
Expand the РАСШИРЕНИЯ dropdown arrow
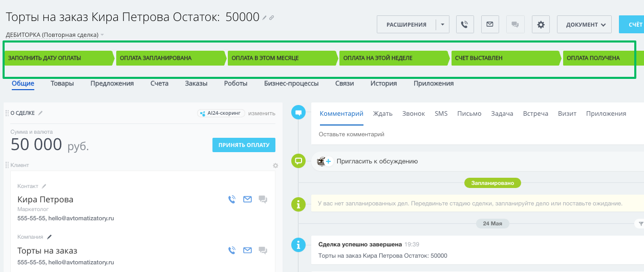pyautogui.click(x=442, y=25)
